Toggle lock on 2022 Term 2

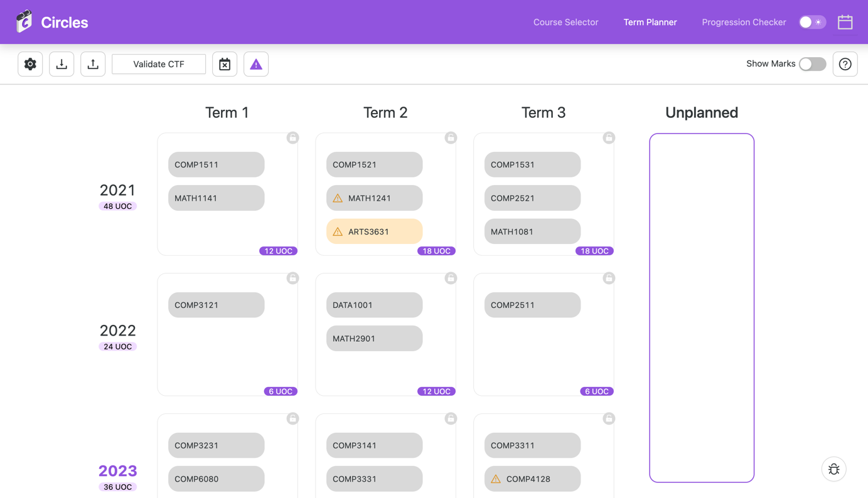pos(451,278)
